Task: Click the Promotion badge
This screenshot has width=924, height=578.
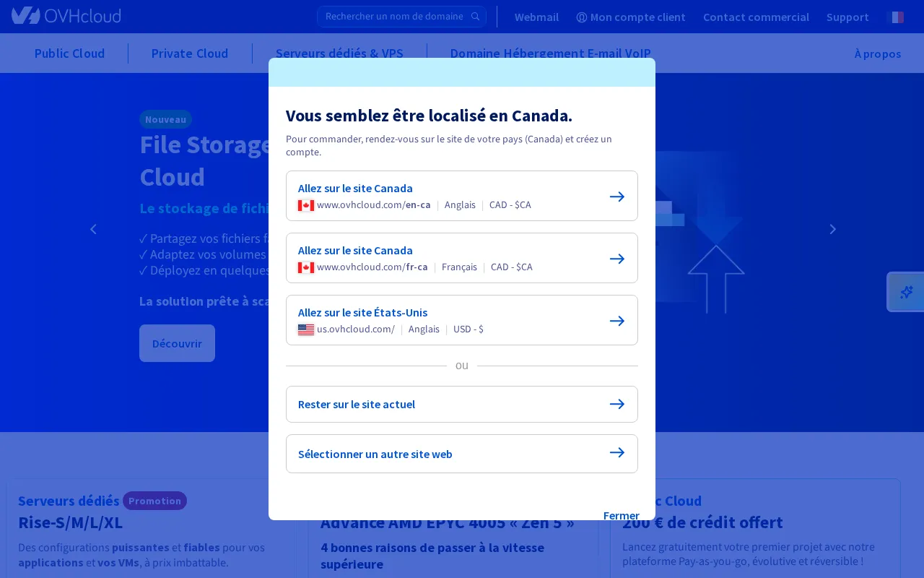Action: tap(154, 501)
